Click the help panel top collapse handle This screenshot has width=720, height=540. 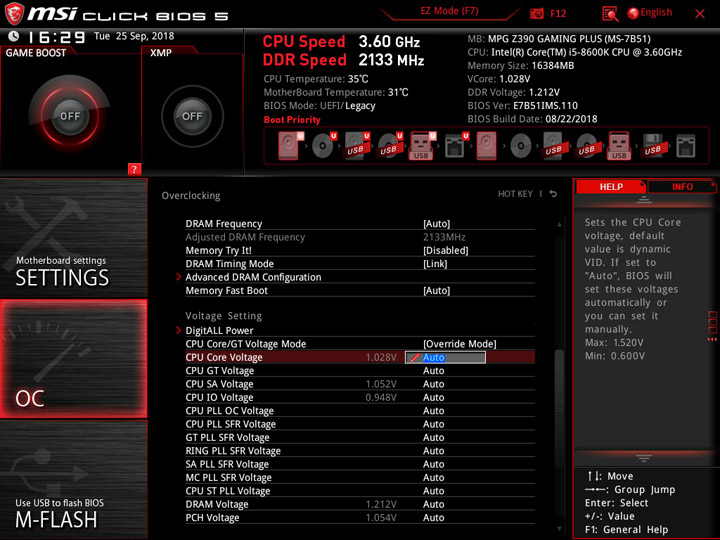click(x=644, y=199)
